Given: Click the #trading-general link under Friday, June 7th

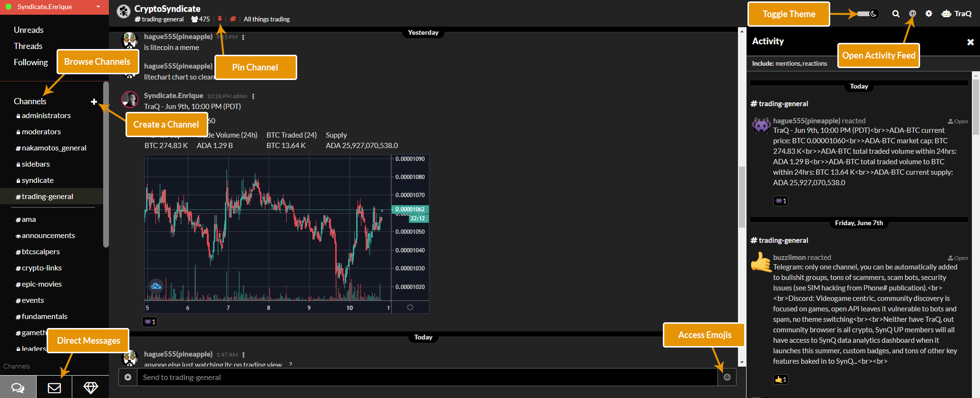Looking at the screenshot, I should coord(779,240).
